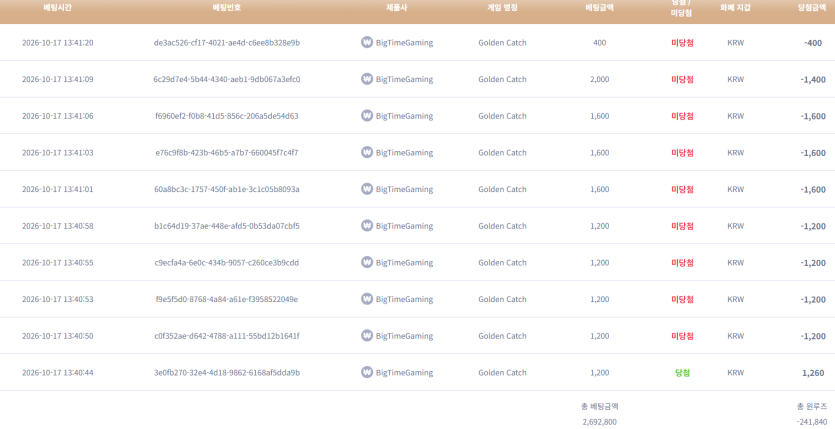Click the BigTimeGaming logo icon in the 13:41:03 row
Screen dimensions: 835x429
pyautogui.click(x=367, y=153)
